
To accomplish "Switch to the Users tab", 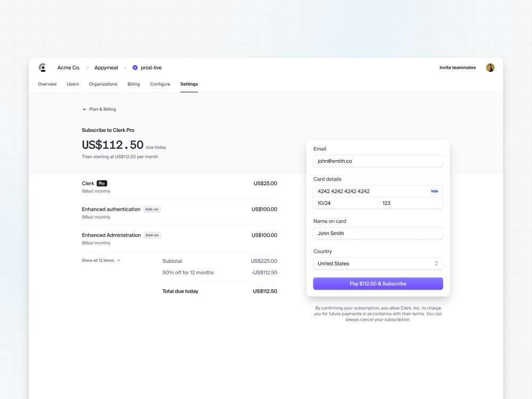I will pyautogui.click(x=72, y=84).
